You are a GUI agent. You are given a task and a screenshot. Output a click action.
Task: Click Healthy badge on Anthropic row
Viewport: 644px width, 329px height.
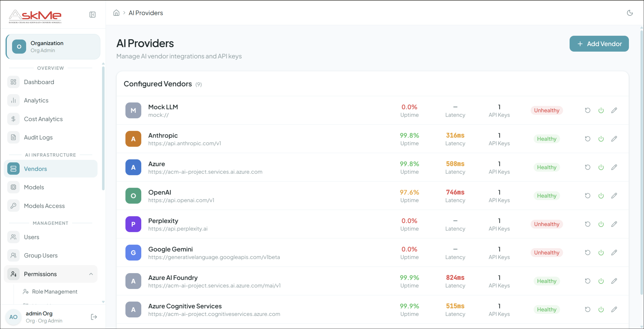click(x=547, y=139)
